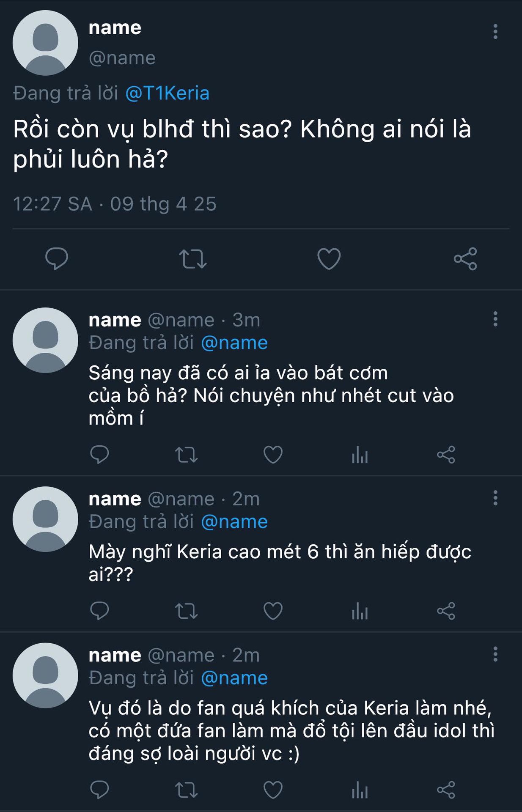
Task: View analytics for the "Vụ đó là" reply
Action: (x=360, y=790)
